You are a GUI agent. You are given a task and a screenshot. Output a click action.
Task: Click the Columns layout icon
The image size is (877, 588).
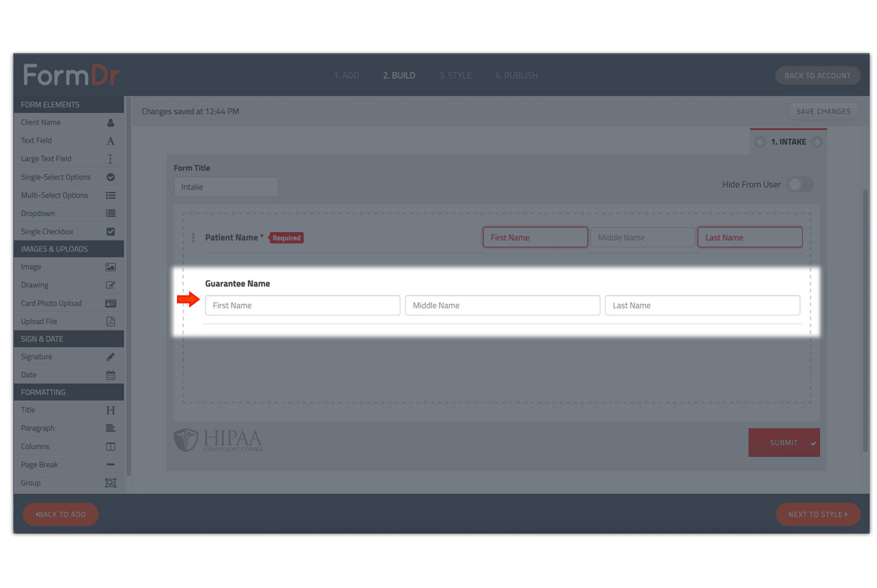111,447
